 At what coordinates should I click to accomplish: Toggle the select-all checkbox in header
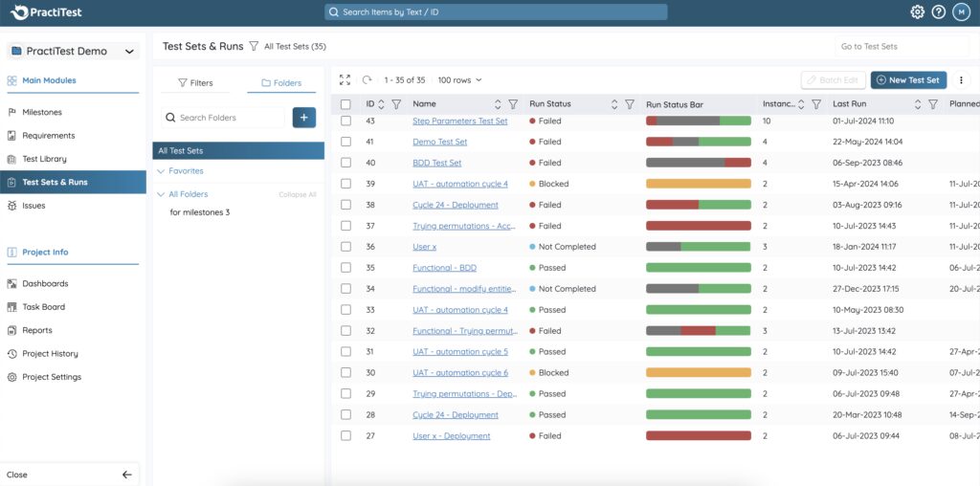(x=345, y=104)
